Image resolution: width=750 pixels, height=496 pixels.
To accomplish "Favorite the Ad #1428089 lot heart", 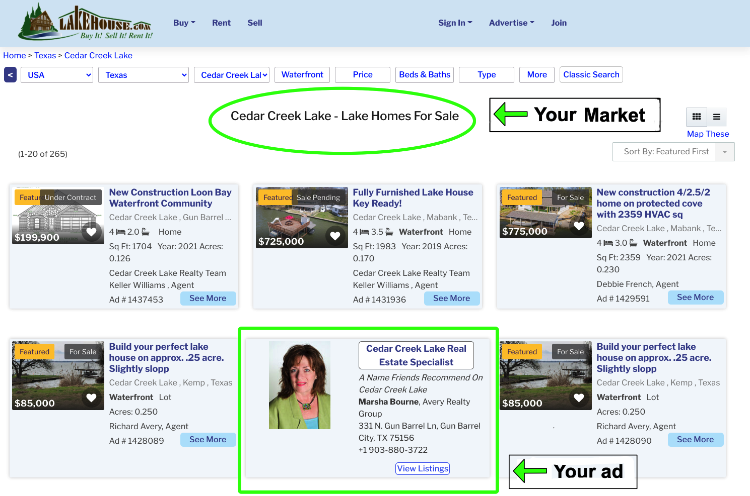I will pyautogui.click(x=91, y=397).
